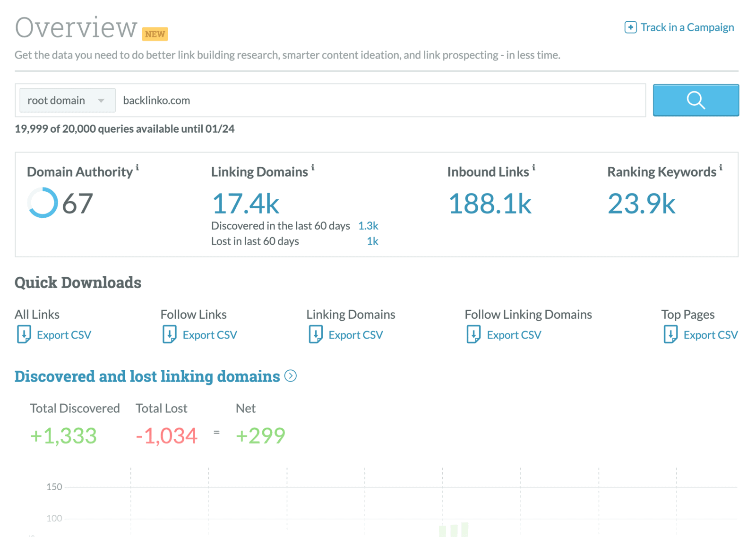Screen dimensions: 756x537
Task: Click the Linking Domains info icon
Action: point(313,168)
